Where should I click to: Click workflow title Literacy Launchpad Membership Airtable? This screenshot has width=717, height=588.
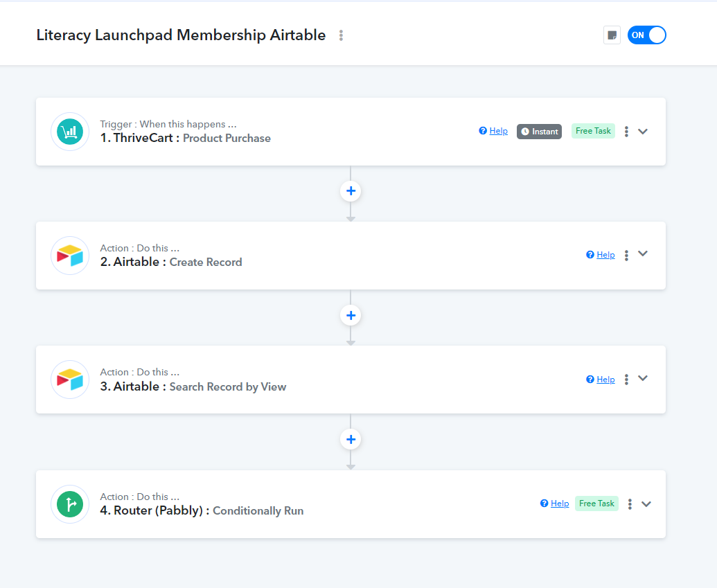[x=181, y=35]
